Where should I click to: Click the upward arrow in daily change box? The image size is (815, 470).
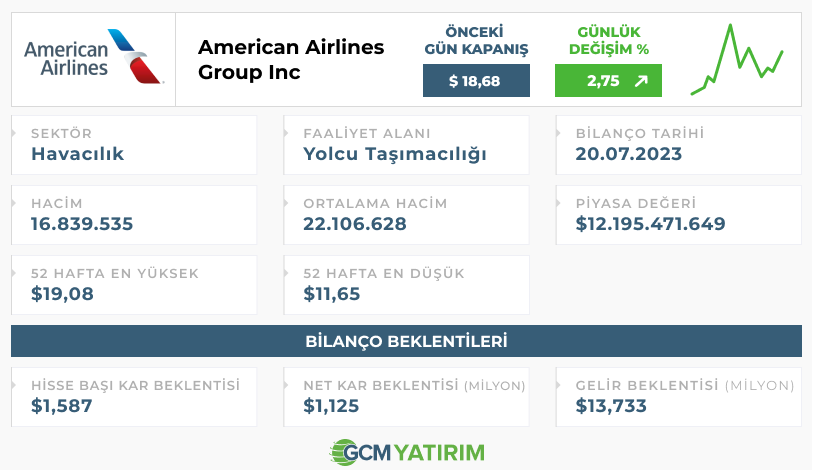click(x=642, y=81)
